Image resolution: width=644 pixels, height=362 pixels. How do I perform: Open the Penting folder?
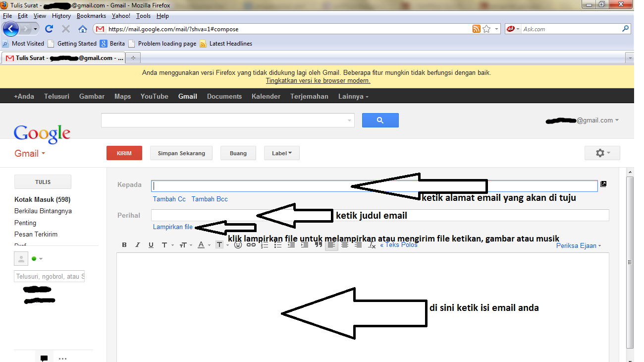25,223
